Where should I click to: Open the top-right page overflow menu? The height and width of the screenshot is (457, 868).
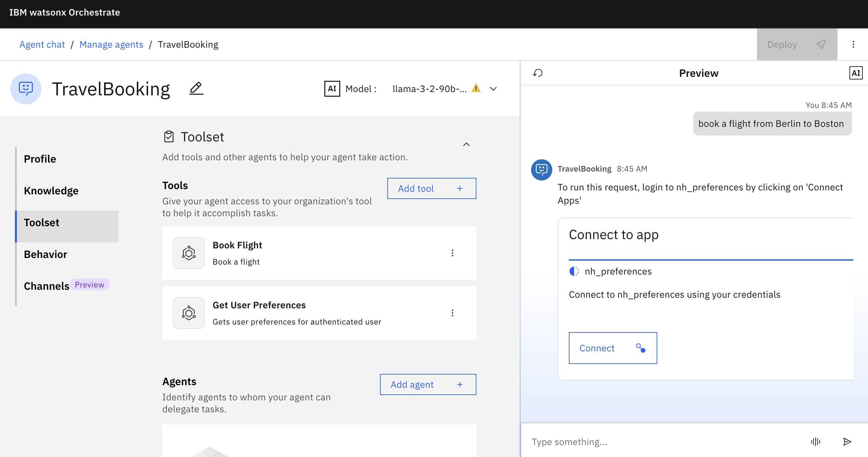point(853,44)
